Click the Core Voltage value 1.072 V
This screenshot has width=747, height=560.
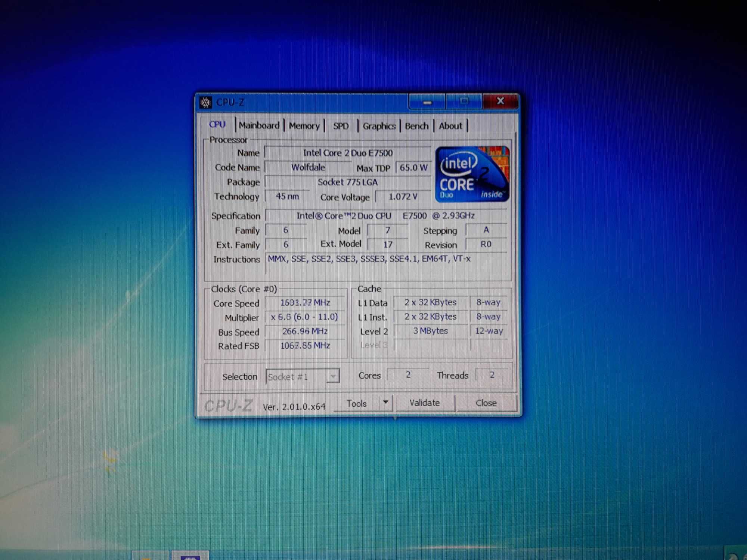click(403, 197)
